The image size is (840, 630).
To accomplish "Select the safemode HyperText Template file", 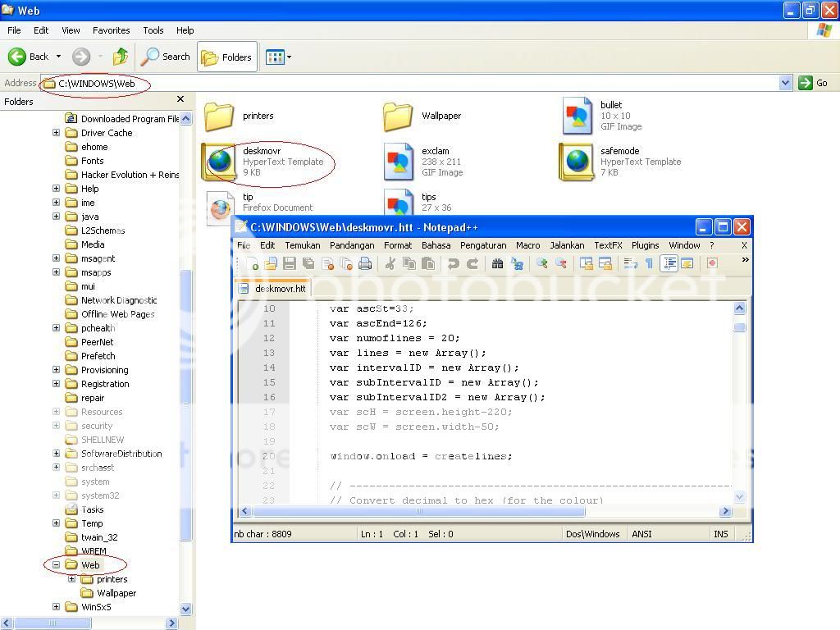I will click(620, 162).
